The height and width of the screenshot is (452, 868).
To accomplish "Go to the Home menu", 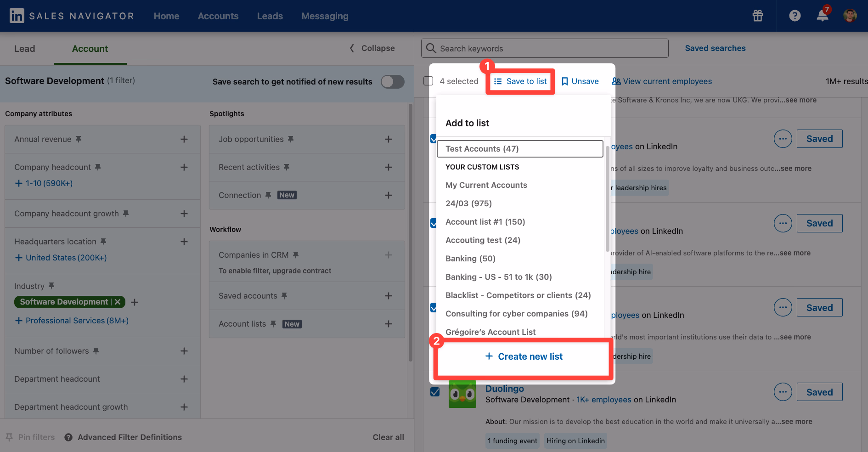I will pyautogui.click(x=166, y=16).
